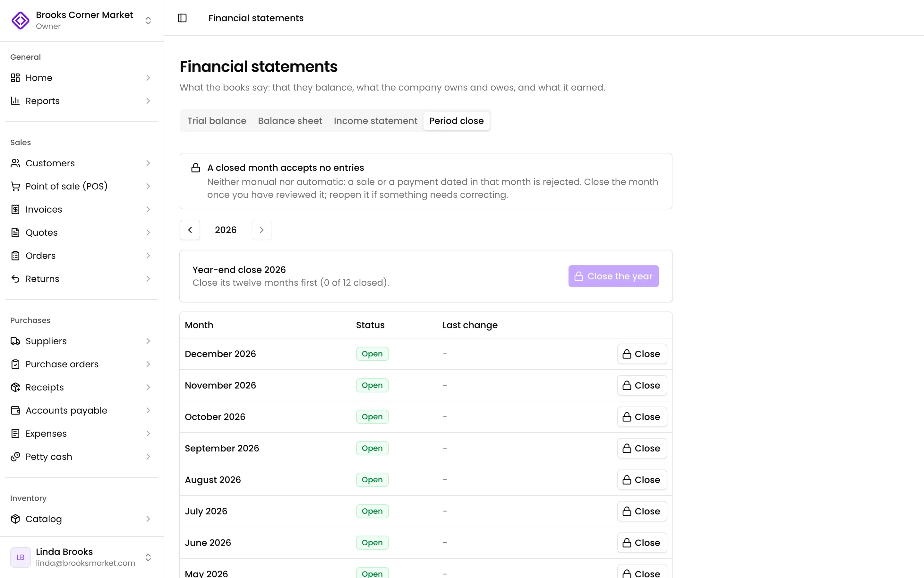The width and height of the screenshot is (924, 578).
Task: Click the Accounts payable wallet icon
Action: 15,411
